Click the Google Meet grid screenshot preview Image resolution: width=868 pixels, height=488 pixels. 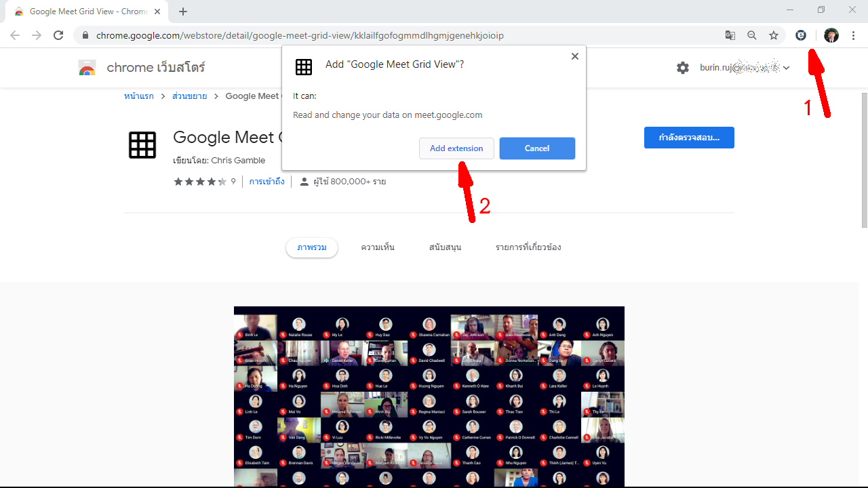tap(429, 396)
